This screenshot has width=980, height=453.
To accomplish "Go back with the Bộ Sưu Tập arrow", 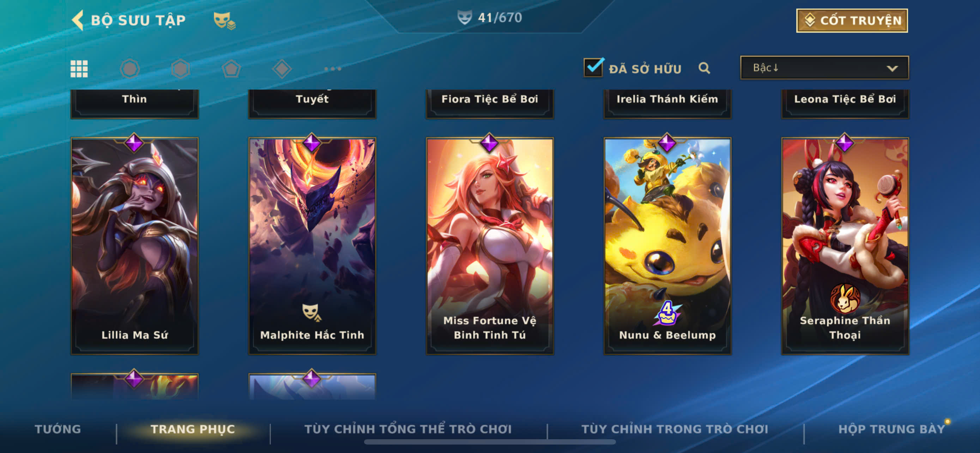I will (78, 20).
